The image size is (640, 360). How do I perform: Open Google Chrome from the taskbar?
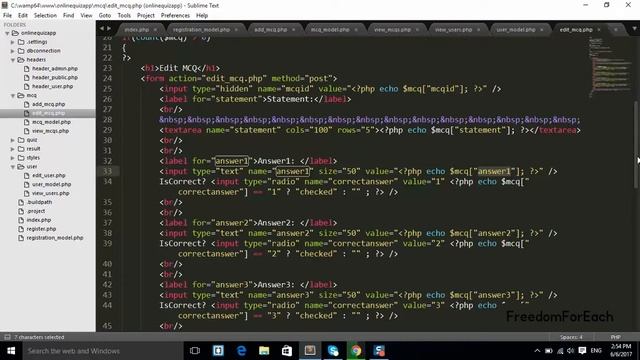pyautogui.click(x=356, y=351)
